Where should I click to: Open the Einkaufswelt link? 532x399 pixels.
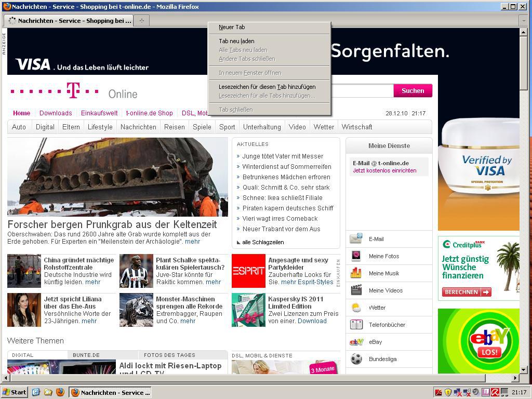point(99,113)
